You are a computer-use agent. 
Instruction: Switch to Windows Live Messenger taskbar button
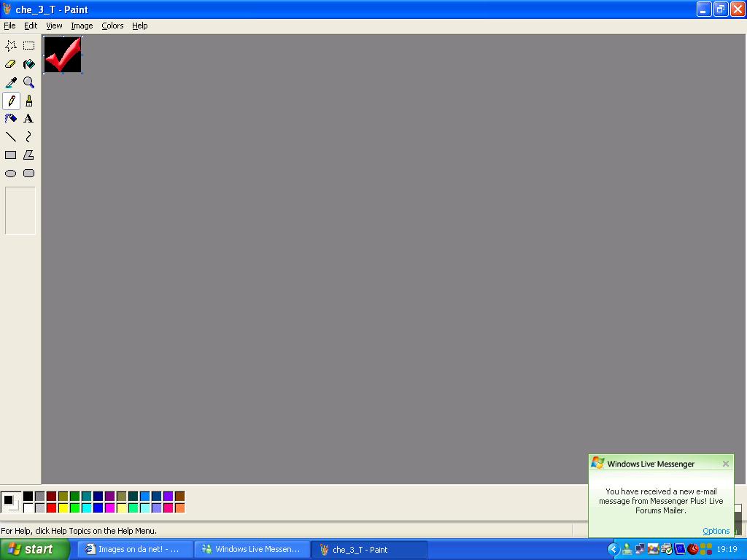tap(252, 549)
